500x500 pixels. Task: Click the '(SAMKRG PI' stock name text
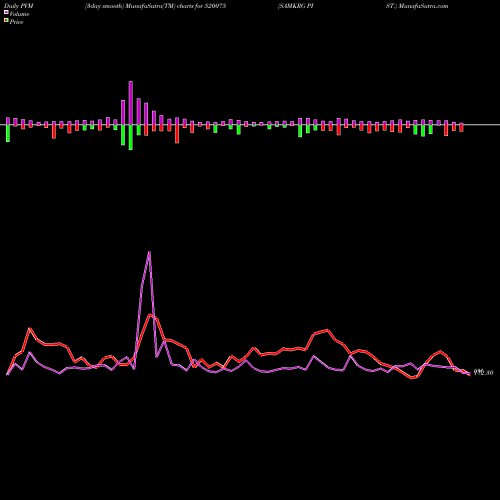(x=296, y=6)
